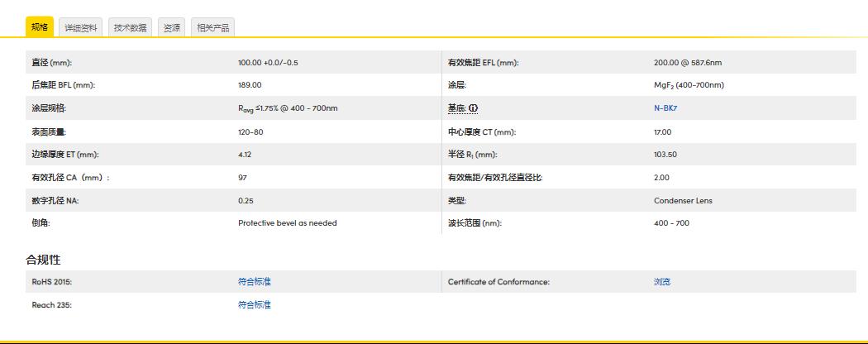Open the 资源 tab
Viewport: 868px width, 344px height.
pos(172,27)
